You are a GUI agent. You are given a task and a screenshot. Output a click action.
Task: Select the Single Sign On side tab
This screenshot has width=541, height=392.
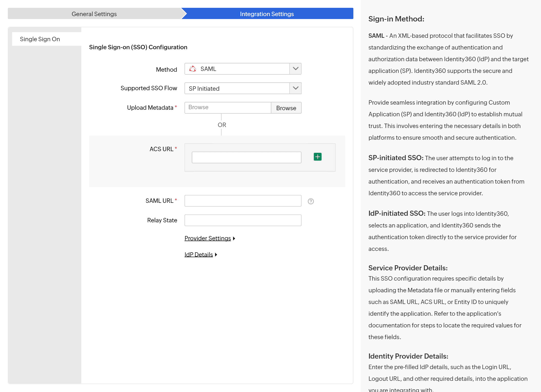click(47, 39)
